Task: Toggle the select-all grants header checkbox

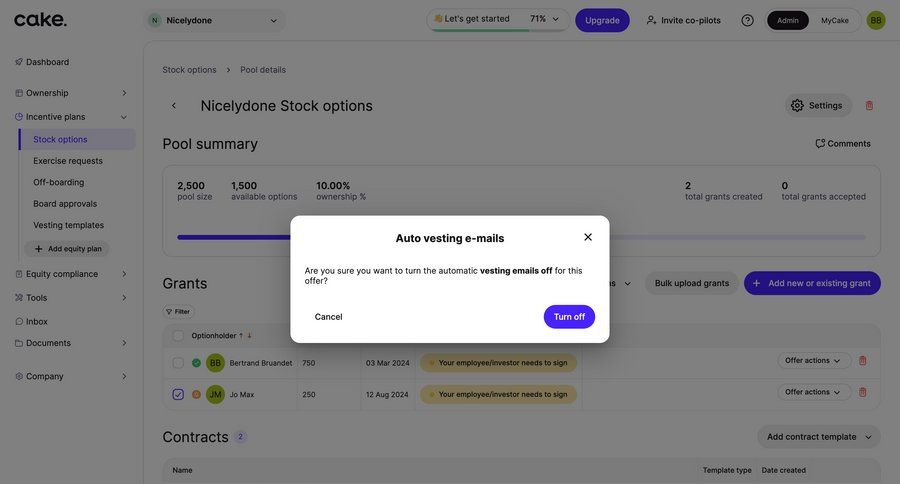Action: click(x=178, y=336)
